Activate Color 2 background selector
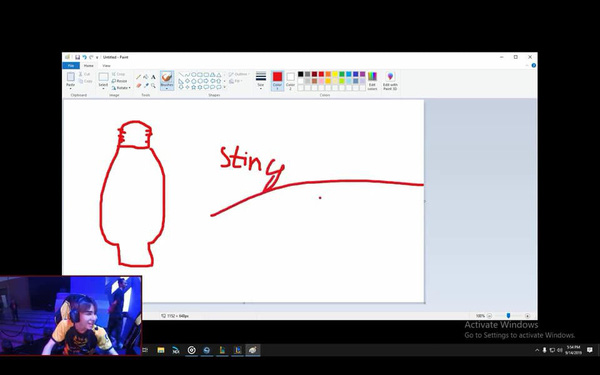This screenshot has height=375, width=600. (x=290, y=81)
